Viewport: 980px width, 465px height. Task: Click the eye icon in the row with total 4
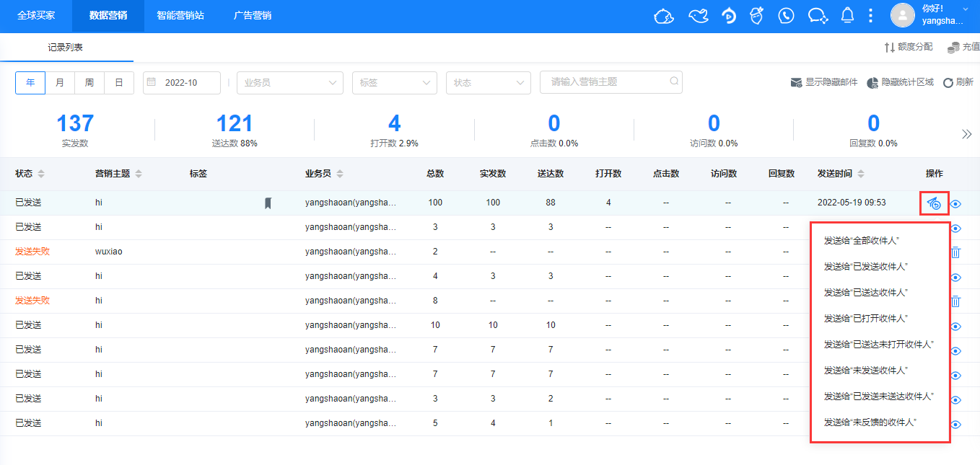(x=956, y=278)
